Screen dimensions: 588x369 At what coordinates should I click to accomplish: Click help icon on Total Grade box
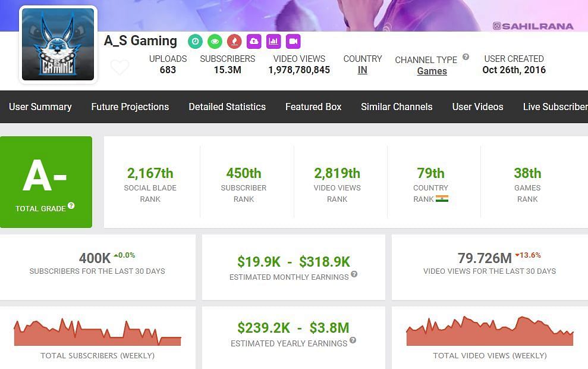click(x=71, y=206)
